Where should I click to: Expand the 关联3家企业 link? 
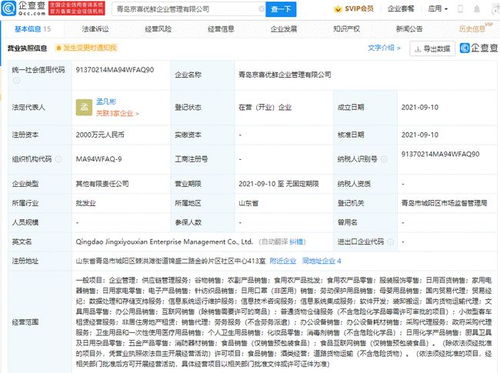pyautogui.click(x=118, y=114)
